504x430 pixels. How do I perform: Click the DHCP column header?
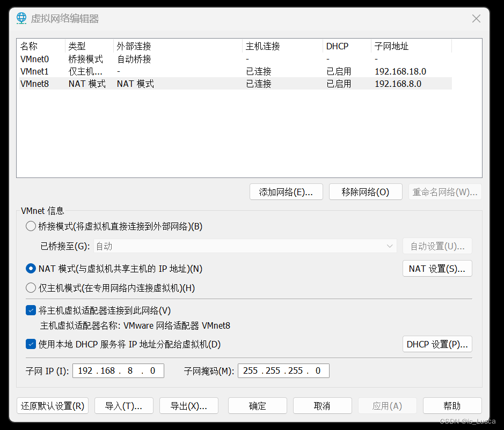pyautogui.click(x=347, y=46)
